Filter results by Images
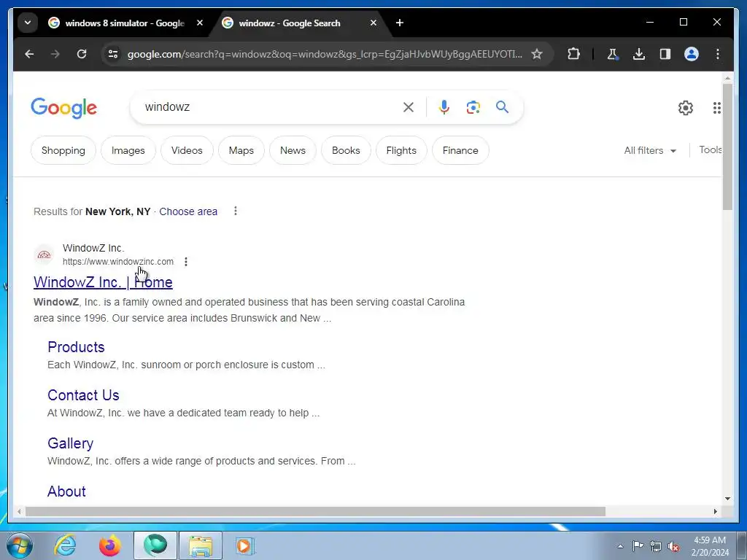747x560 pixels. point(128,150)
